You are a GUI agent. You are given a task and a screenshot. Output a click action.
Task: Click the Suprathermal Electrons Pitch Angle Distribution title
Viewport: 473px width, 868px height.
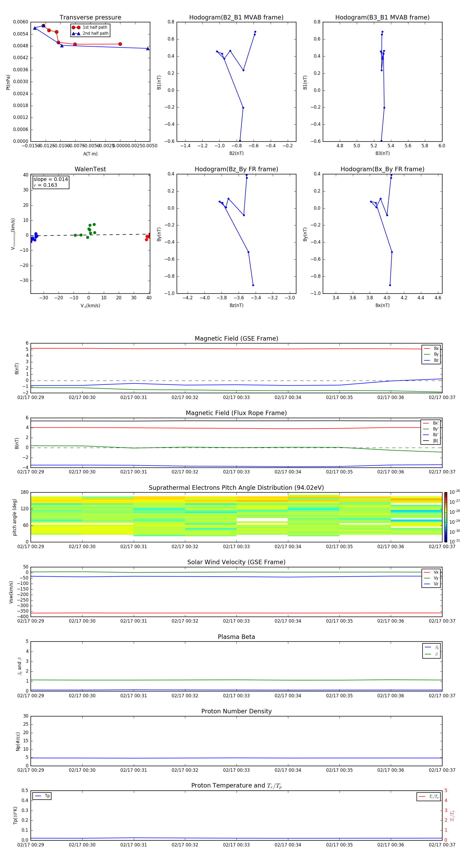click(236, 488)
